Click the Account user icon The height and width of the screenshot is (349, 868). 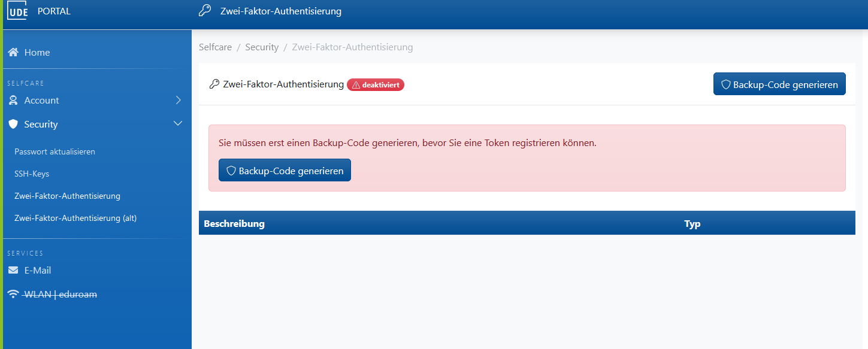13,101
